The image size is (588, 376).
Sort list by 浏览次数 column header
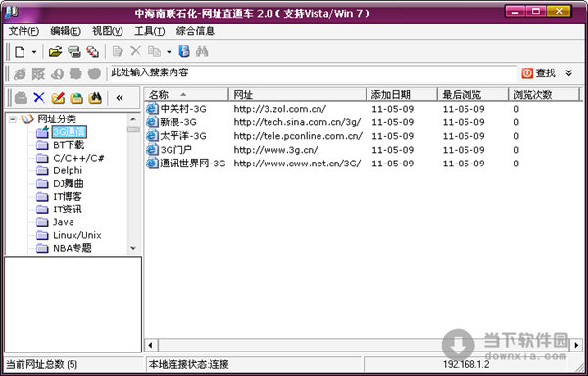pos(544,95)
